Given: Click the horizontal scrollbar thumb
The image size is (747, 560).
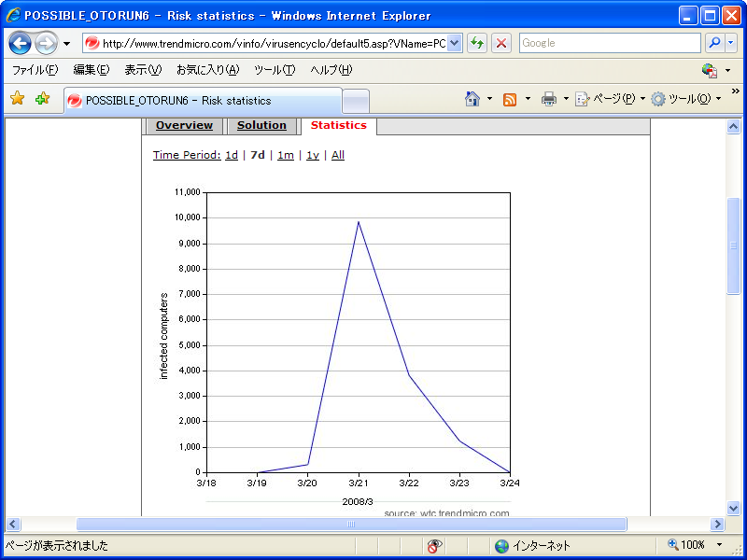Looking at the screenshot, I should (351, 525).
